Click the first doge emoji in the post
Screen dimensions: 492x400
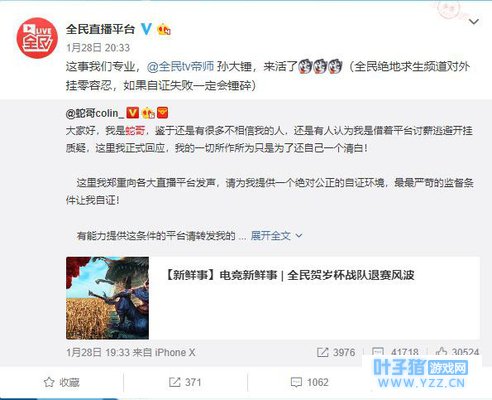pyautogui.click(x=304, y=66)
